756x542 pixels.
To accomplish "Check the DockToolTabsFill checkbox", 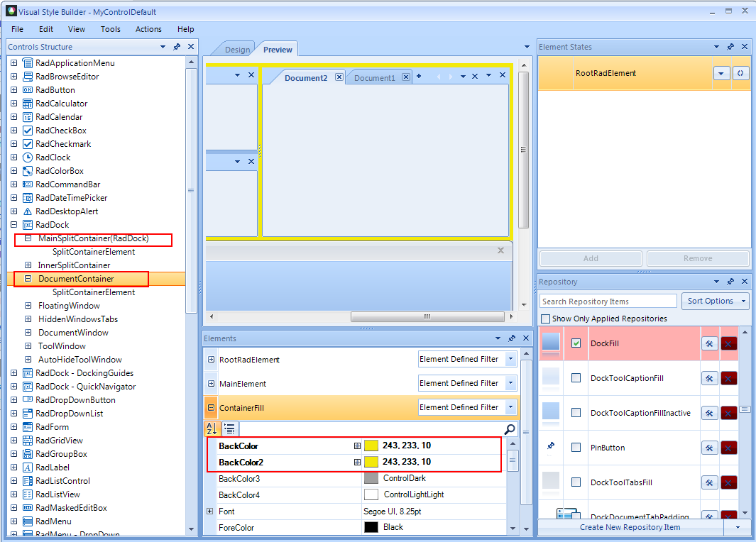I will click(x=576, y=482).
